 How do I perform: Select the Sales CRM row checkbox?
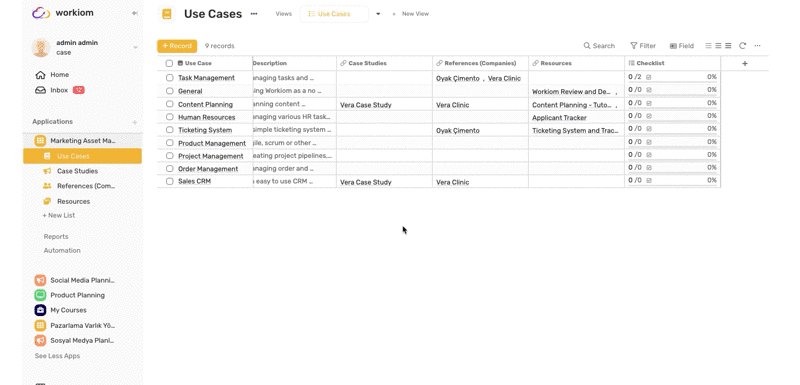point(169,181)
